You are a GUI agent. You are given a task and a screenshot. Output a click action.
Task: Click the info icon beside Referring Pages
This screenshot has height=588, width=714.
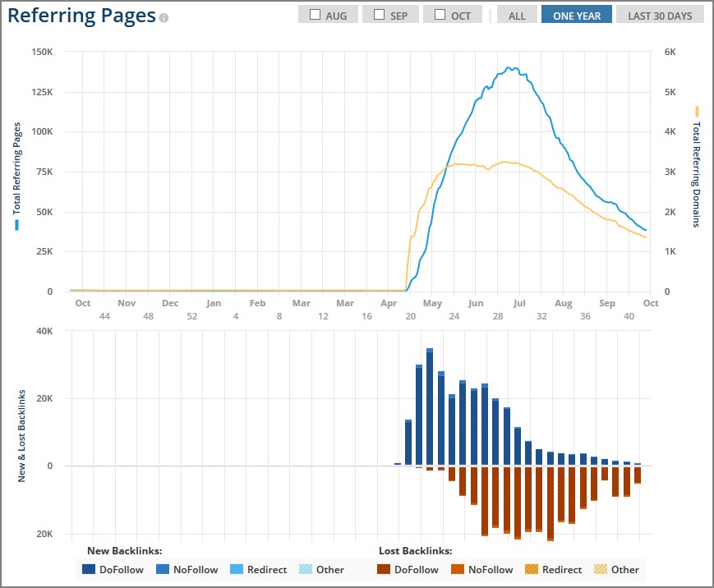(x=164, y=18)
